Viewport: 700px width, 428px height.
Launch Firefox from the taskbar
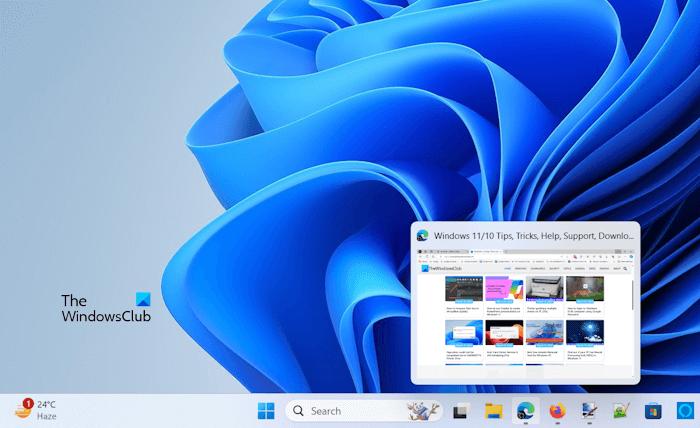(557, 410)
